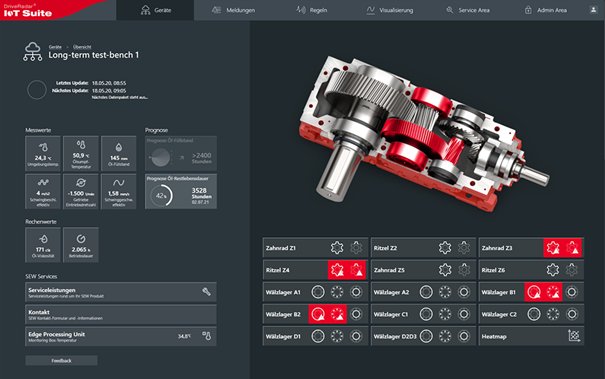The width and height of the screenshot is (605, 379).
Task: Click the cloud network device icon
Action: pyautogui.click(x=32, y=52)
